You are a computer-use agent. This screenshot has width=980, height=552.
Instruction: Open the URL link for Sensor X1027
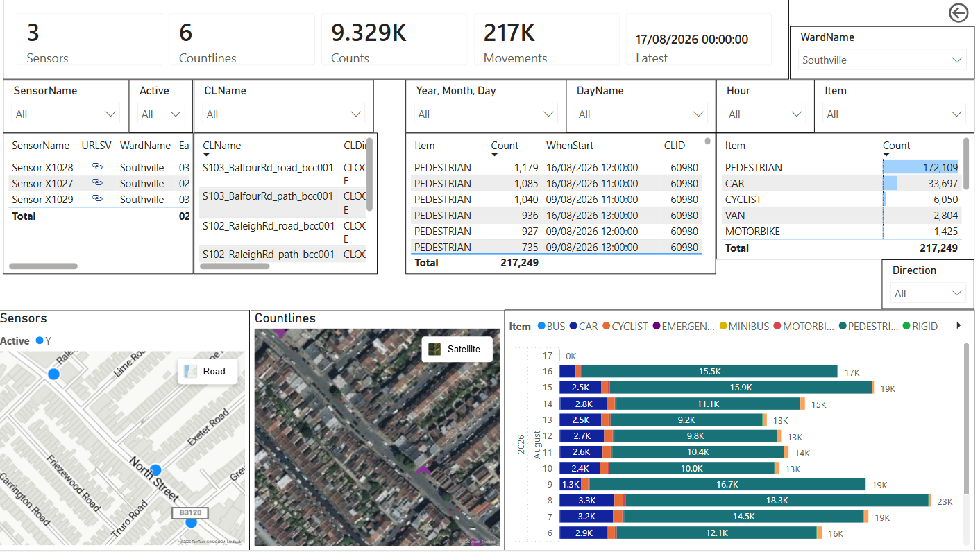coord(97,183)
